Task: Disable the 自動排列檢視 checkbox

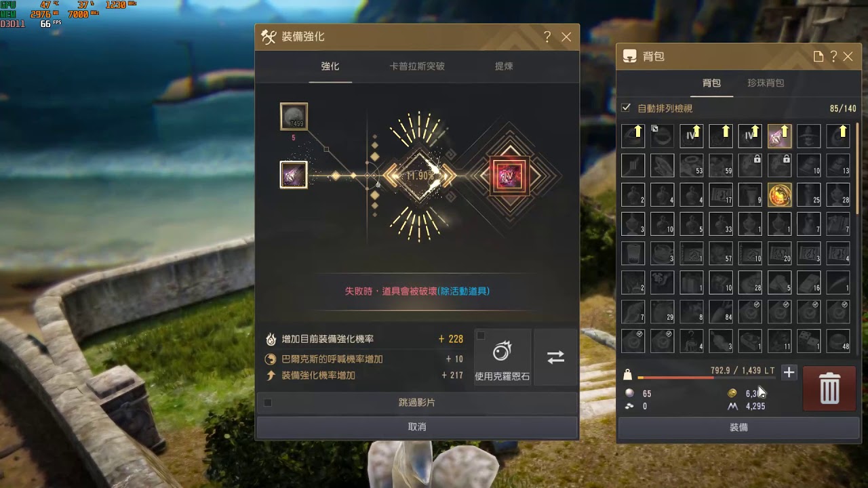Action: 627,108
